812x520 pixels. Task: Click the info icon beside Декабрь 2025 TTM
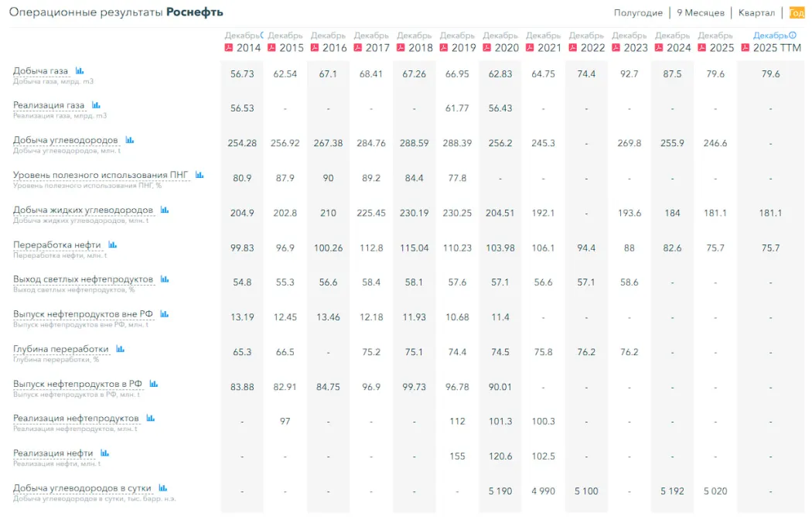tap(793, 36)
